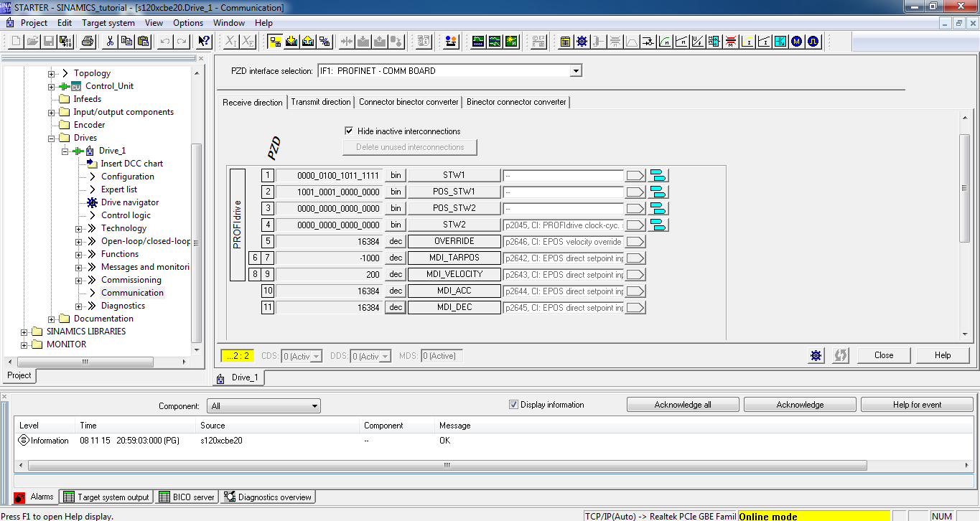The height and width of the screenshot is (521, 980).
Task: Open the expert list toolbar icon
Action: pyautogui.click(x=566, y=42)
